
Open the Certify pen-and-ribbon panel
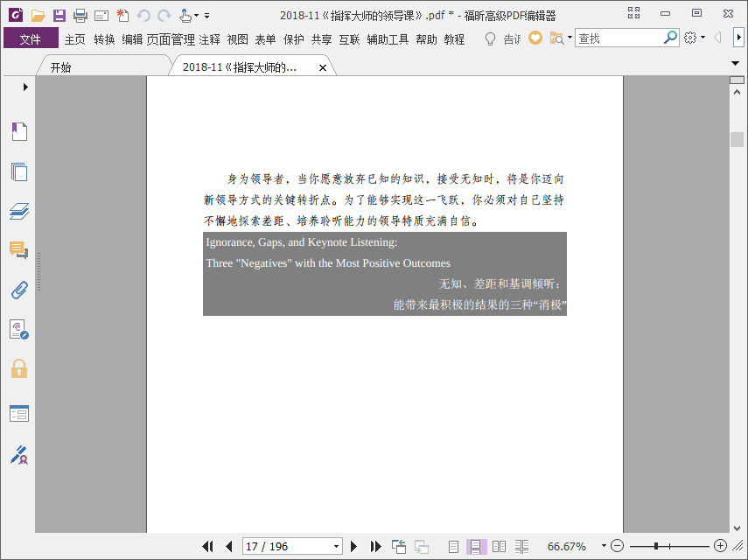19,455
